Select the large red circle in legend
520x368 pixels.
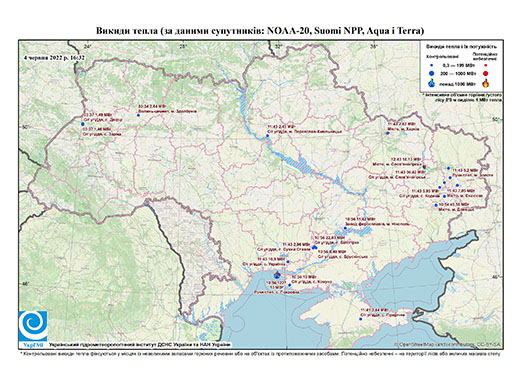coord(485,74)
